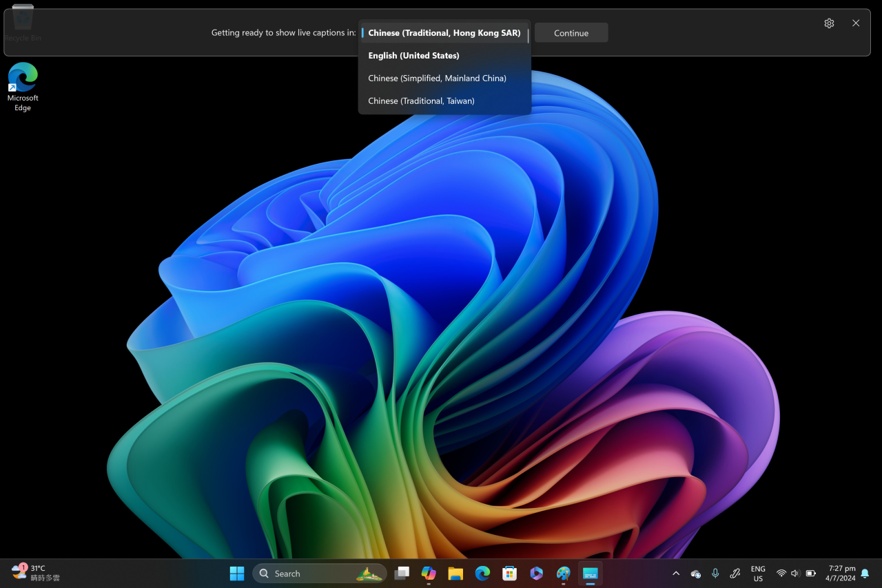882x588 pixels.
Task: Open Microsoft Store from taskbar
Action: coord(509,574)
